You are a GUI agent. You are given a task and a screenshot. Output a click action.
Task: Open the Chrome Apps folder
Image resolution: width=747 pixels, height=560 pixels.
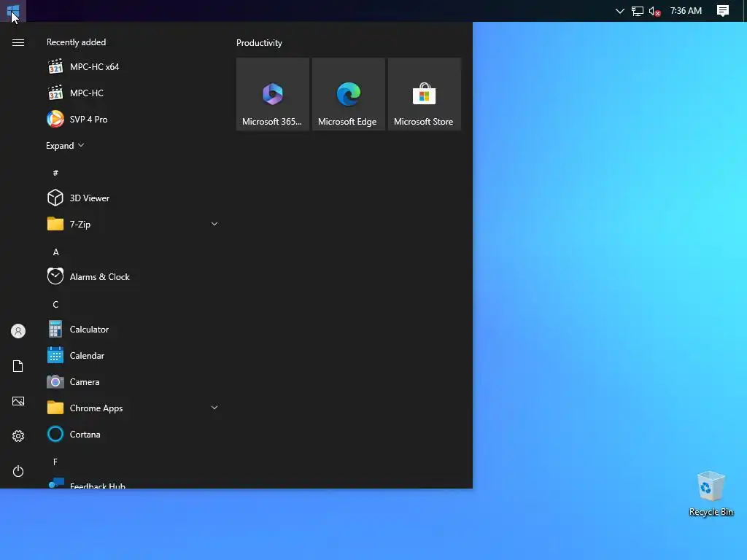pos(133,408)
